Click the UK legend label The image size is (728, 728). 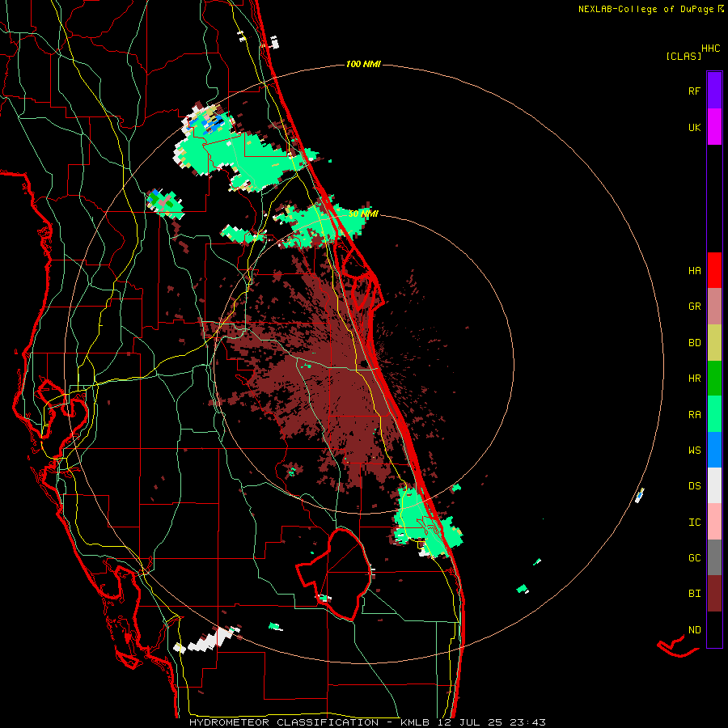694,127
